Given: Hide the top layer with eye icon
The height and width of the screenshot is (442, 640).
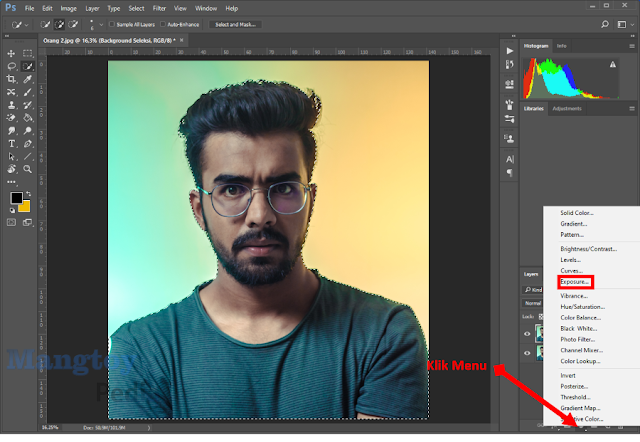Looking at the screenshot, I should pyautogui.click(x=527, y=333).
